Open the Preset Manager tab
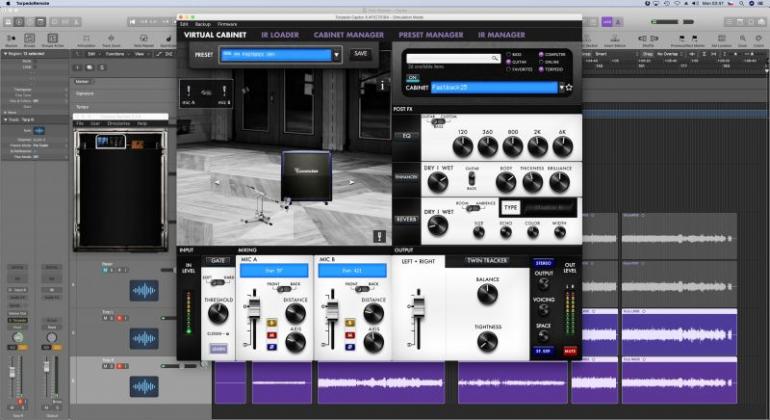This screenshot has height=420, width=770. tap(431, 35)
